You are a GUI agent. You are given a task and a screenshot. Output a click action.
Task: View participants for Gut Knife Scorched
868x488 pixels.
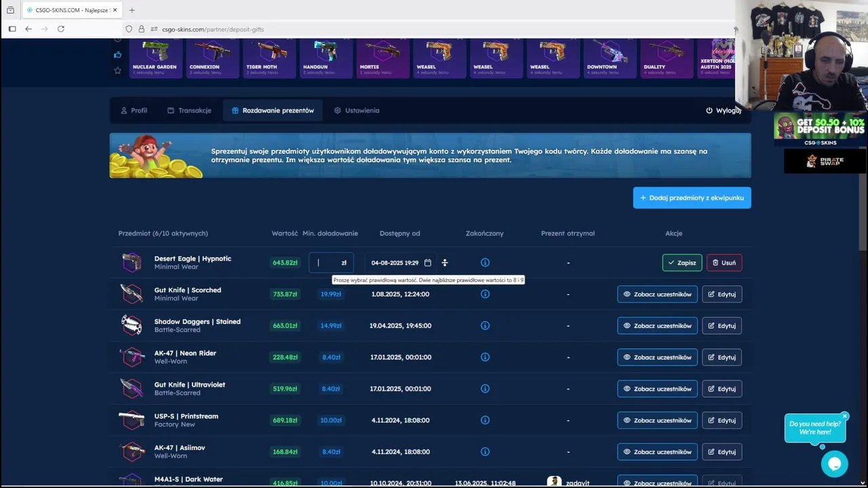[657, 294]
